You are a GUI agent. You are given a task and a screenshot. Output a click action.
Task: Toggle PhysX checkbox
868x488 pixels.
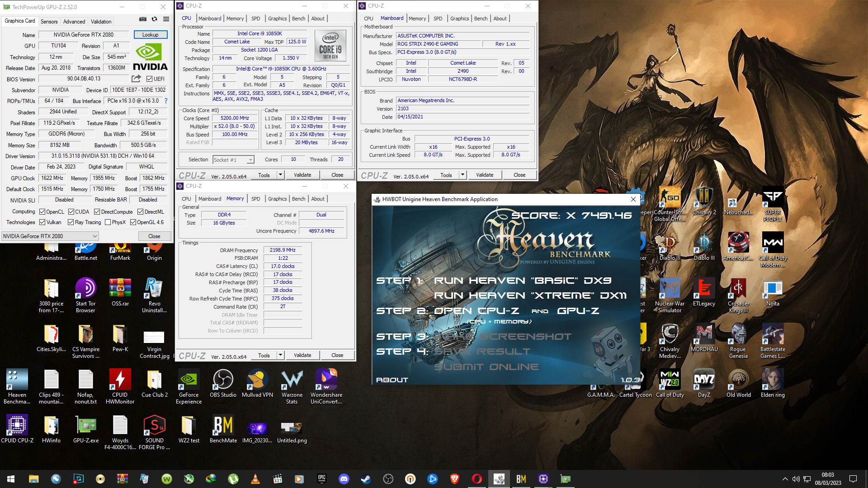(108, 222)
